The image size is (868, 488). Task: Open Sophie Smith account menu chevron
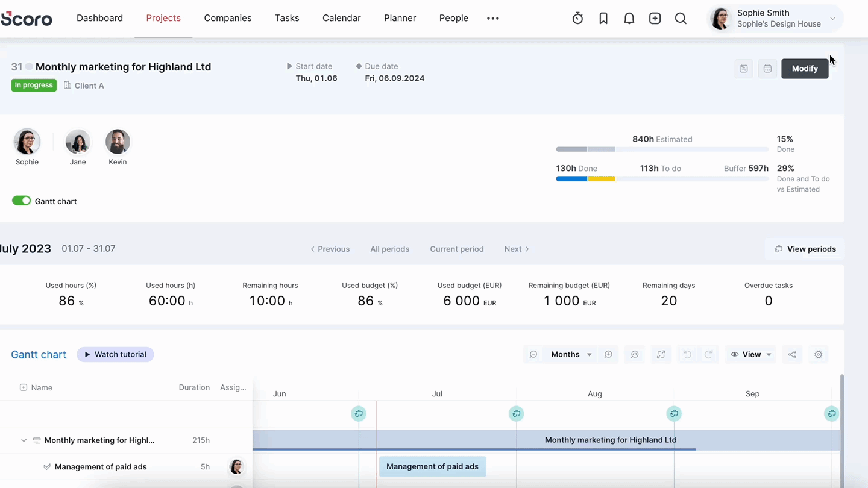[832, 19]
